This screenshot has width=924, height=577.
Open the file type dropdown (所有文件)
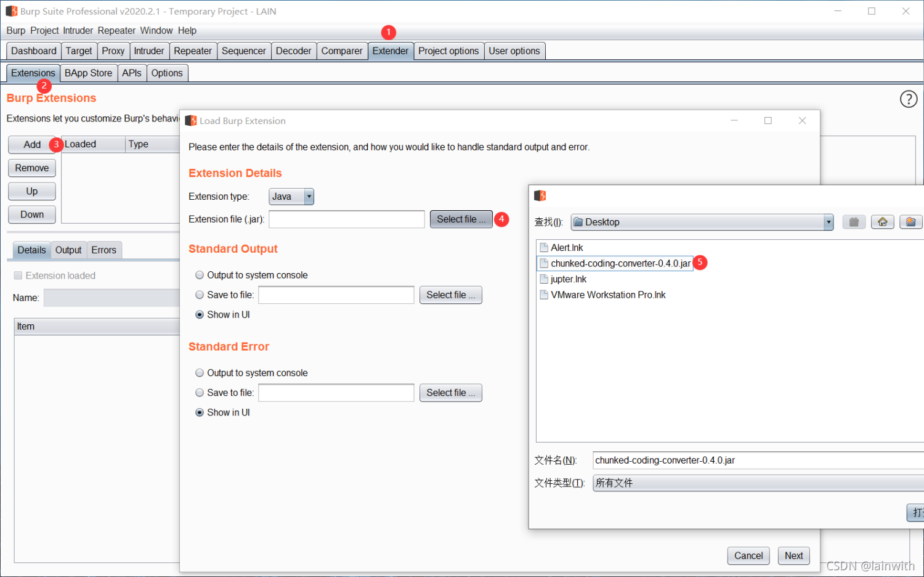[758, 483]
